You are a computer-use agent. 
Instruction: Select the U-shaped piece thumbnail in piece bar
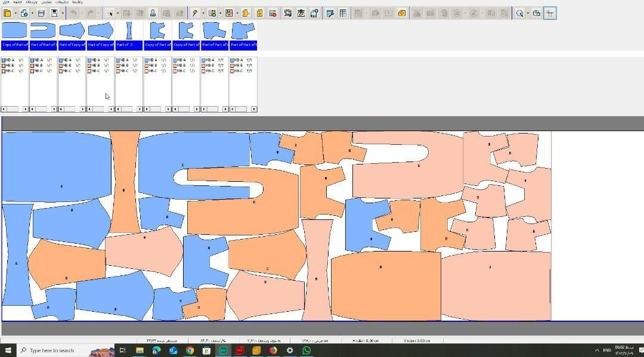[x=43, y=36]
